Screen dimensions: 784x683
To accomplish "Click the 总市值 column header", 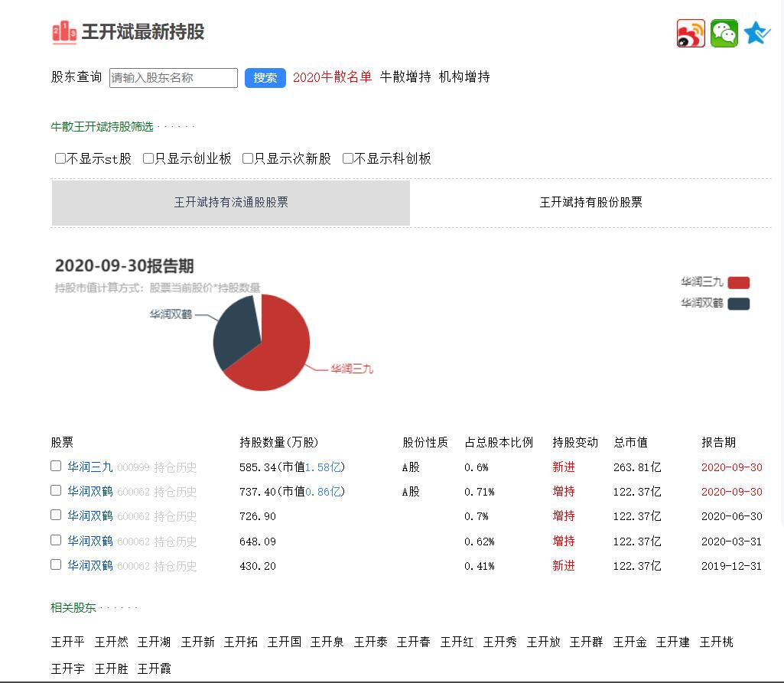I will [x=630, y=443].
